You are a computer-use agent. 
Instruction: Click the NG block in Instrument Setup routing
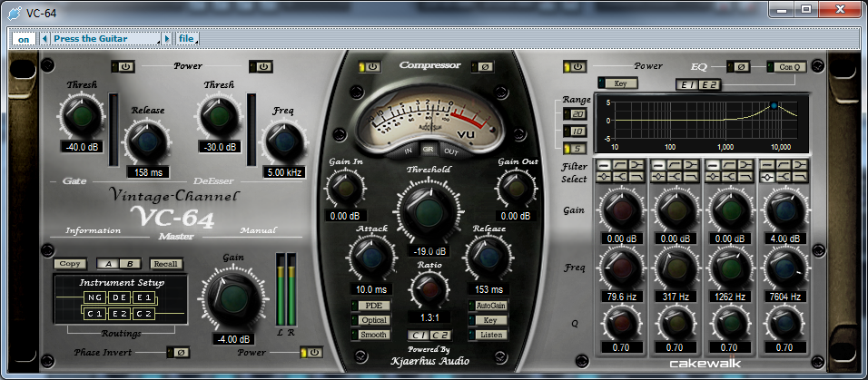coord(93,298)
